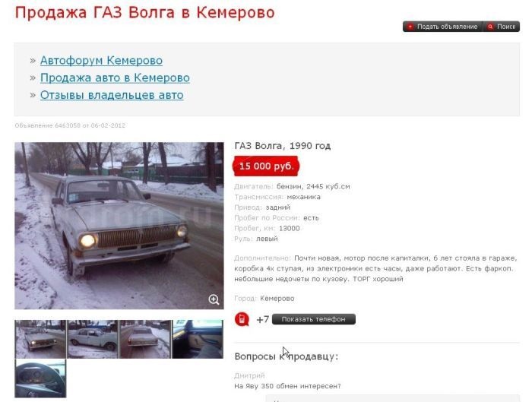Select the side-view car thumbnail
Screen dimensions: 532x402
pyautogui.click(x=93, y=339)
